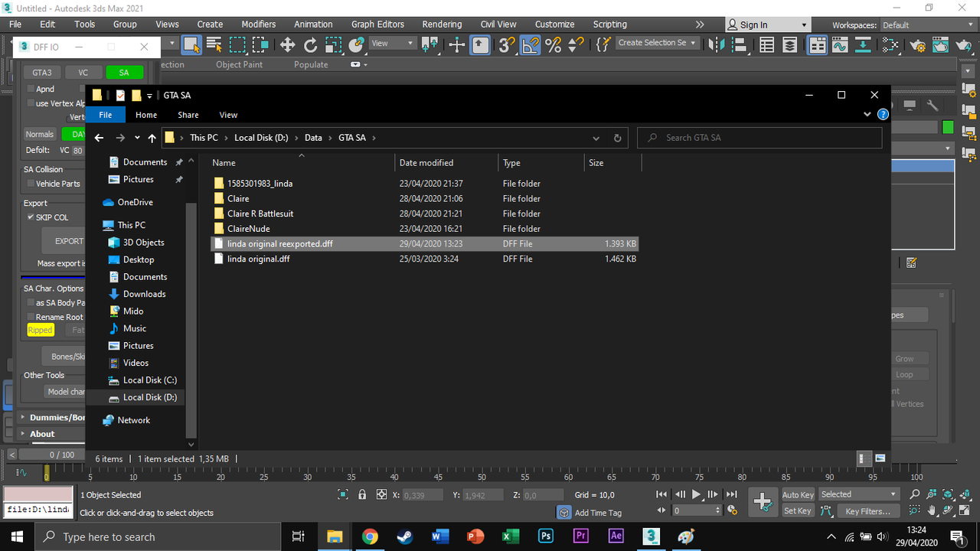Click the Select by Name icon
The image size is (980, 551).
[214, 44]
